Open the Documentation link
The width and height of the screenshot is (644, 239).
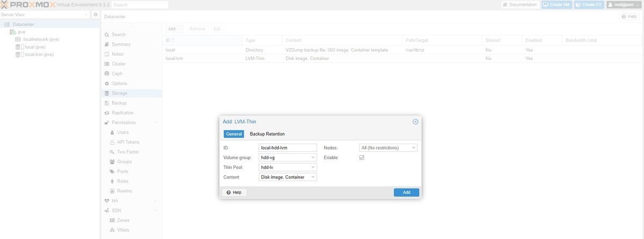[520, 4]
